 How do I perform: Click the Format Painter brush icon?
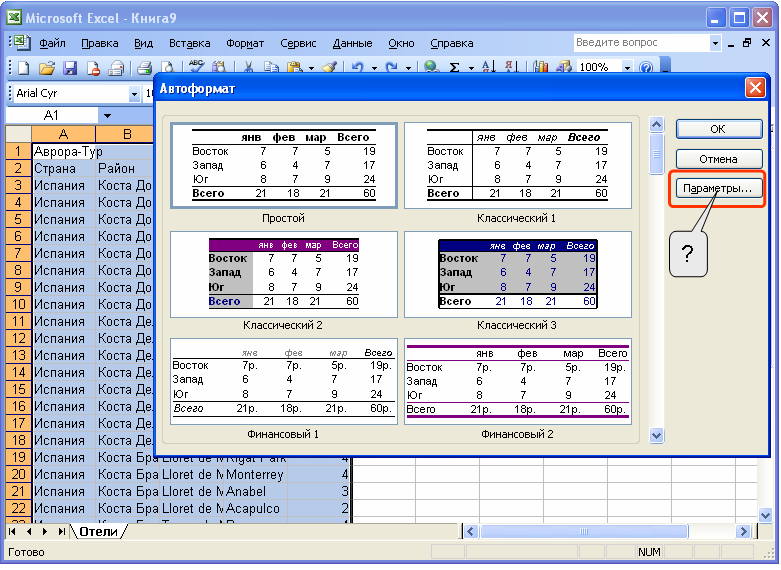tap(329, 67)
